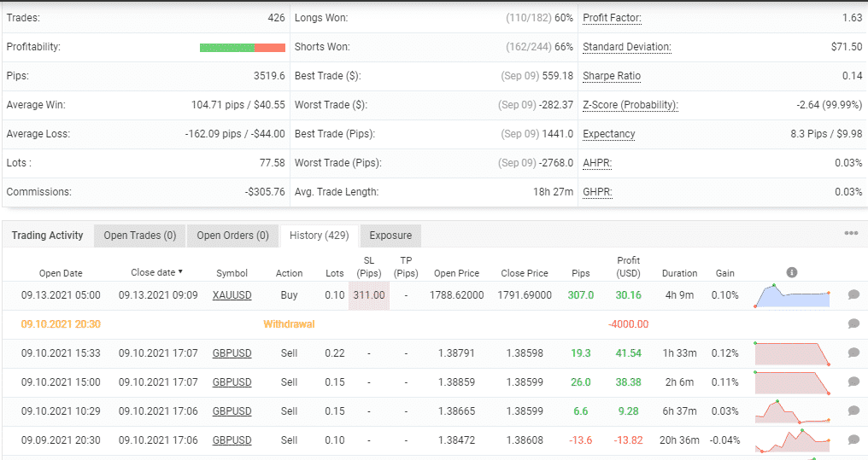Select Shorts Won (162/244) 66% value
This screenshot has width=868, height=460.
pos(539,47)
